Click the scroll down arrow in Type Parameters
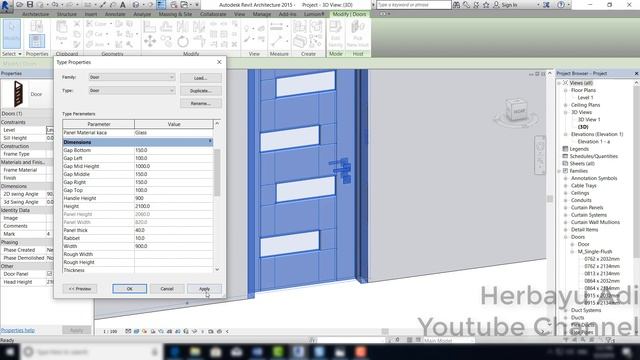 point(217,269)
